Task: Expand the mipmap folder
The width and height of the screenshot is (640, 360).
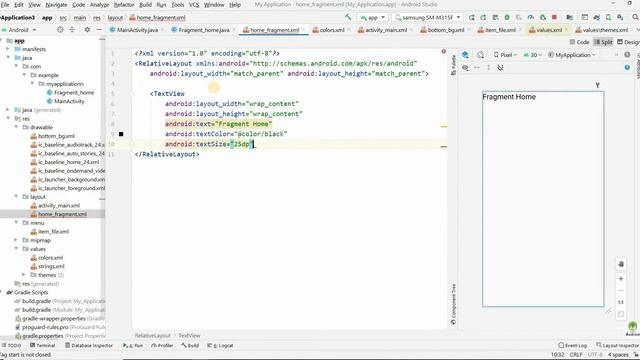Action: (x=16, y=240)
